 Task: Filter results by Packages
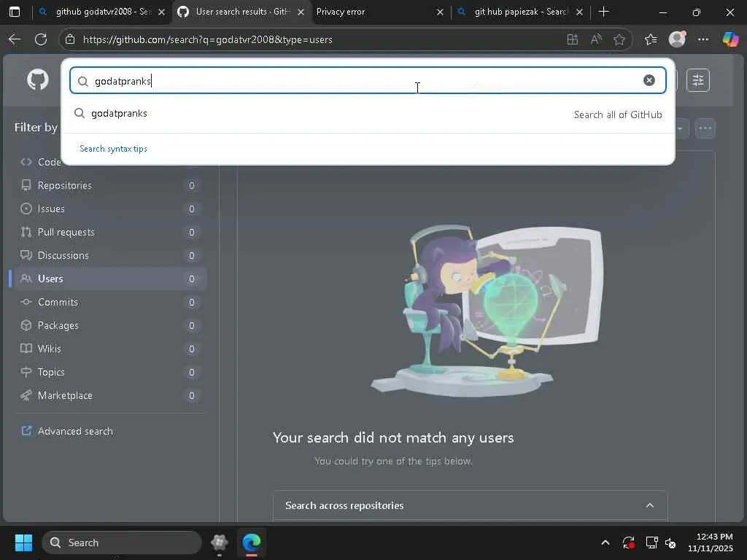click(109, 325)
